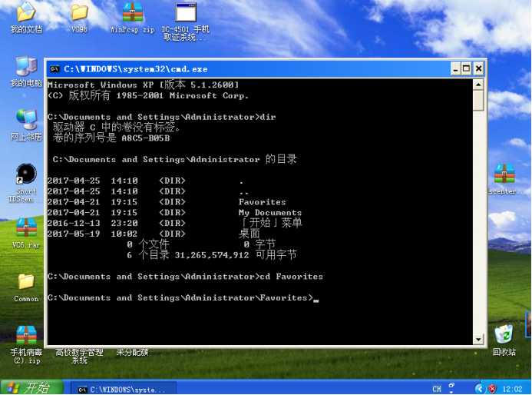Select the Snort IDScenter shortcut icon

tap(25, 183)
